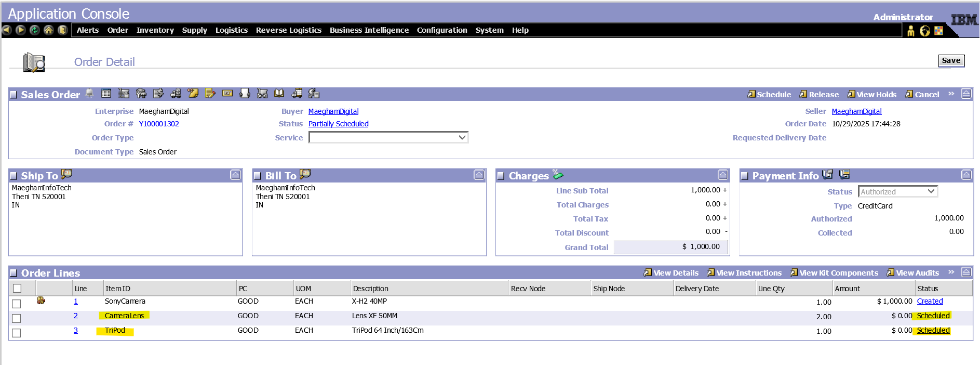980x365 pixels.
Task: Select the CameraLens order line checkbox
Action: 17,318
